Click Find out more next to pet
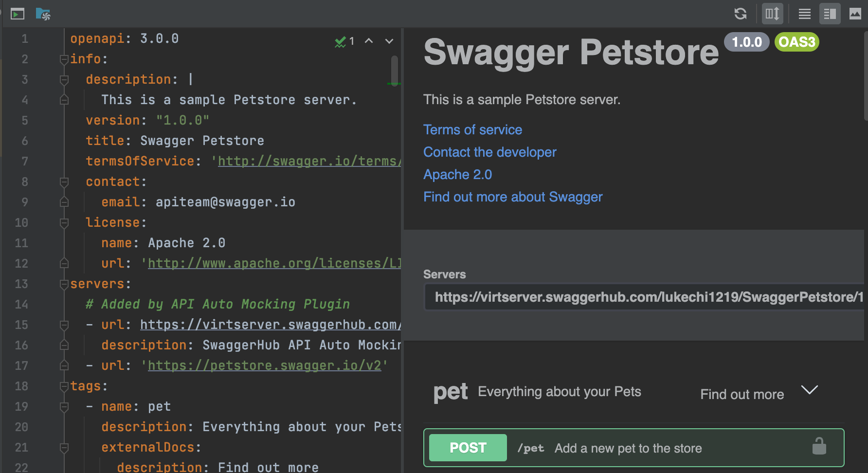This screenshot has width=868, height=473. pyautogui.click(x=742, y=394)
